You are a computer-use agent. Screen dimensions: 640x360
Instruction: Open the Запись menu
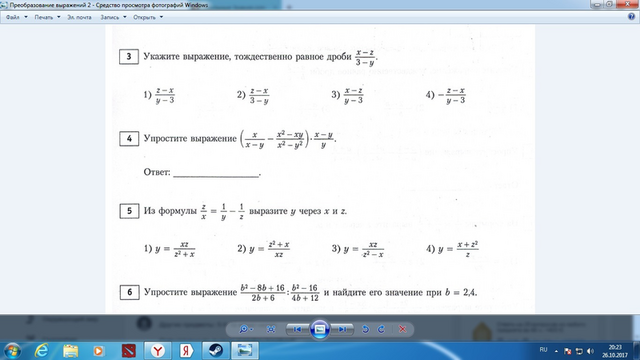pyautogui.click(x=113, y=17)
